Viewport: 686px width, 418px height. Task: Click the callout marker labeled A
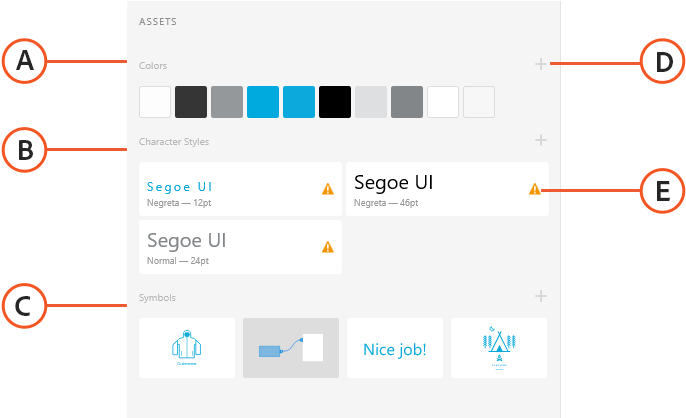pos(23,64)
